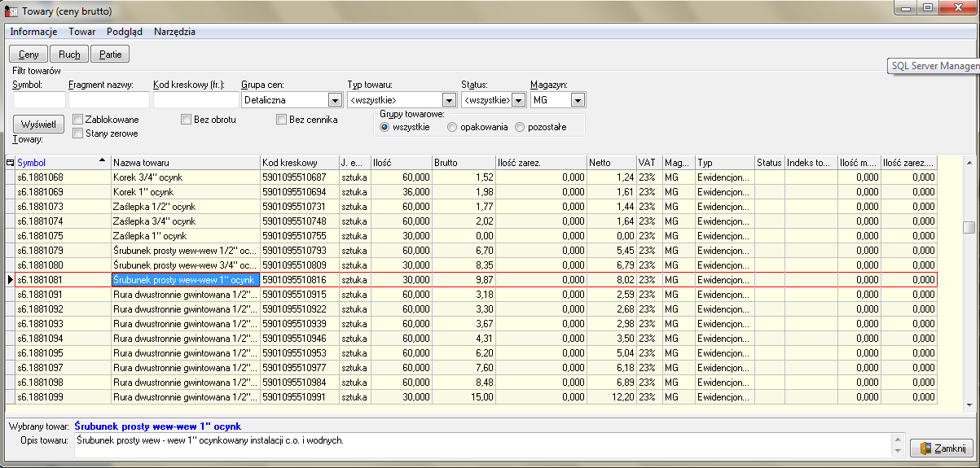The image size is (980, 468).
Task: Click brutto value 4,31
Action: (464, 338)
